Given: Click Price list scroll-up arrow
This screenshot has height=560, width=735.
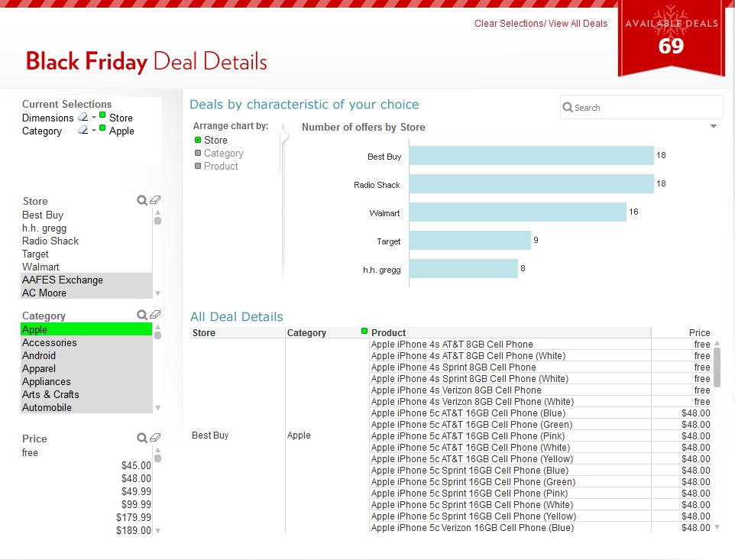Looking at the screenshot, I should (x=158, y=450).
